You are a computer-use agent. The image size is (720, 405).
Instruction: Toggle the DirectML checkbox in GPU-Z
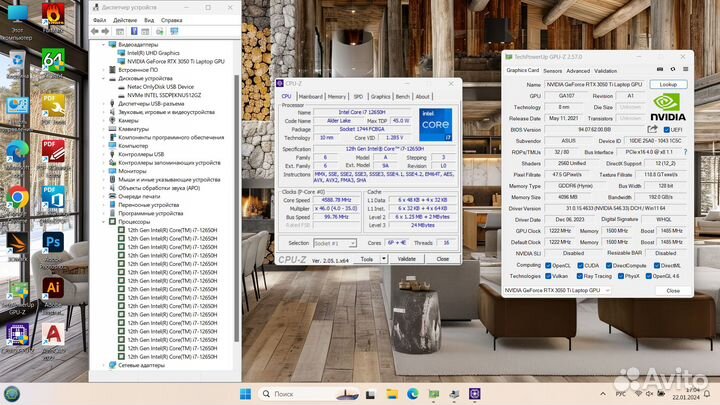click(657, 265)
